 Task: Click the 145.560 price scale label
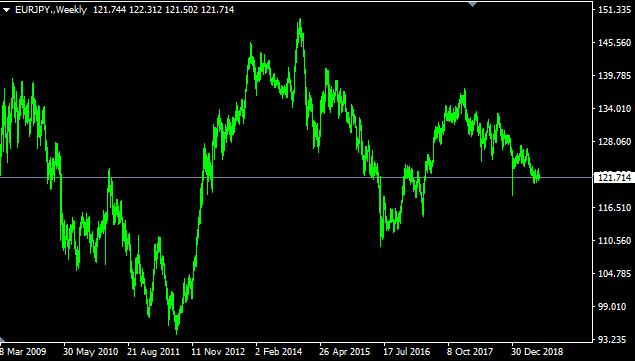click(614, 43)
